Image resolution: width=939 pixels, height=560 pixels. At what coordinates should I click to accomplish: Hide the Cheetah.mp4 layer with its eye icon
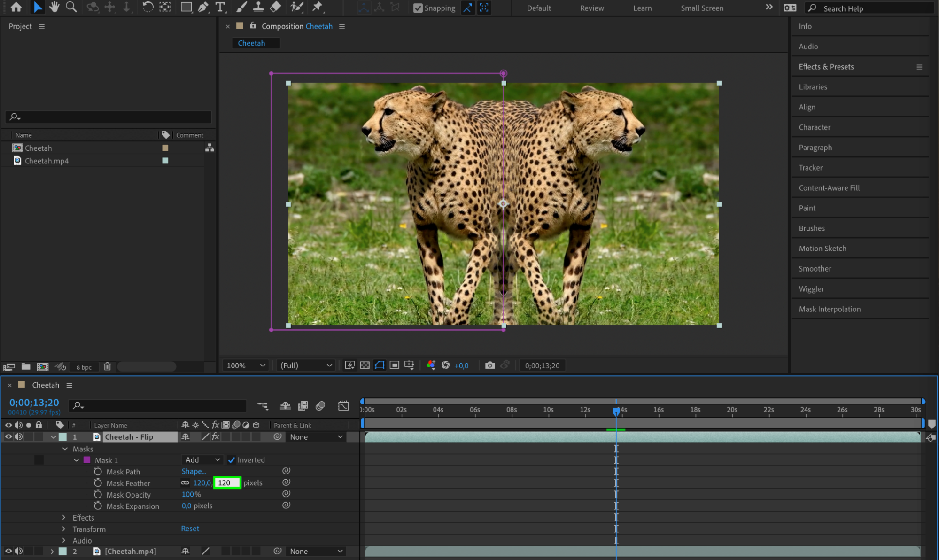tap(8, 551)
